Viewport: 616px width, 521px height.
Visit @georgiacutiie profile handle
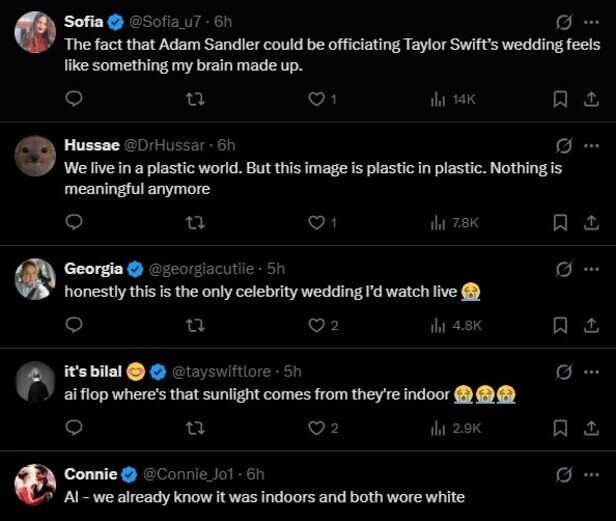(201, 269)
